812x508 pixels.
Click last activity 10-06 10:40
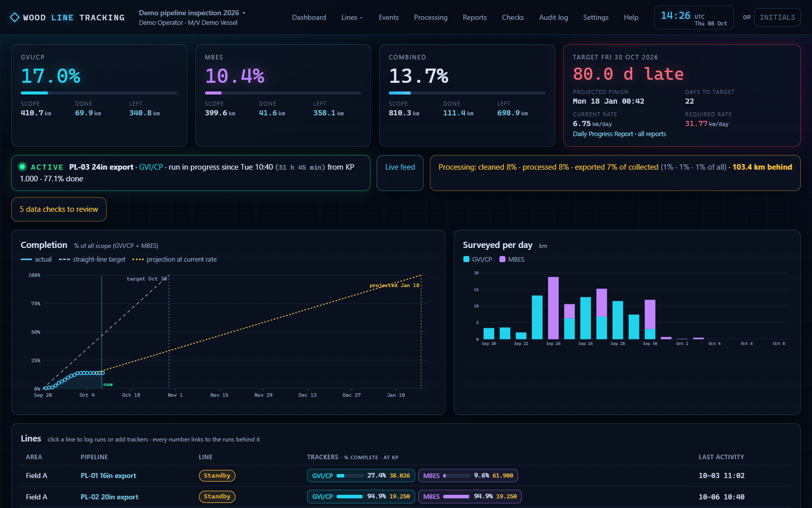click(721, 497)
